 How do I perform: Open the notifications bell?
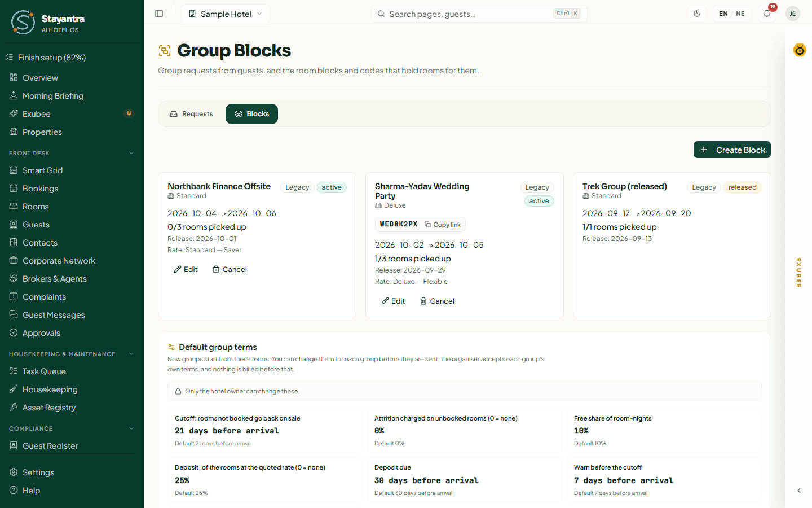tap(767, 14)
